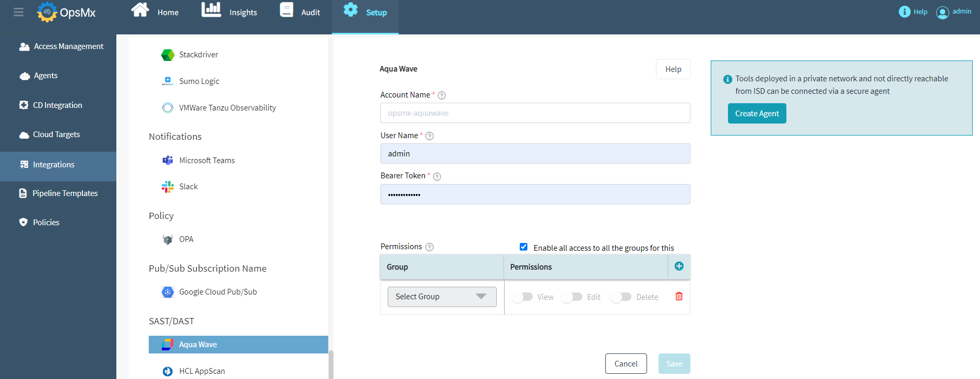The width and height of the screenshot is (980, 379).
Task: Toggle the Delete permission switch
Action: pos(621,297)
